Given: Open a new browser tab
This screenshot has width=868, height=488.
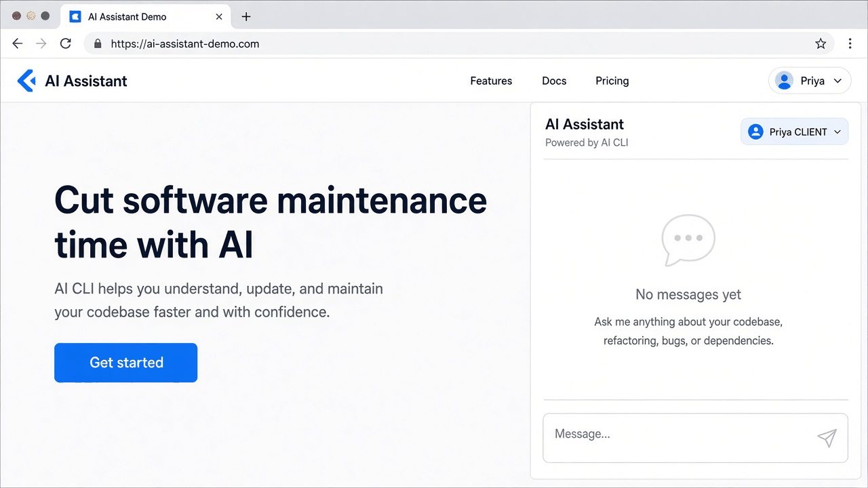Looking at the screenshot, I should pos(246,16).
